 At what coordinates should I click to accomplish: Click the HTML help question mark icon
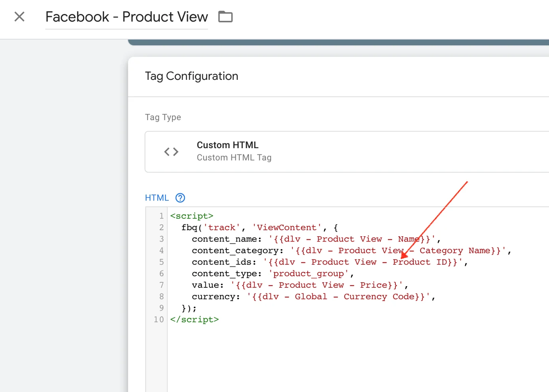point(180,198)
